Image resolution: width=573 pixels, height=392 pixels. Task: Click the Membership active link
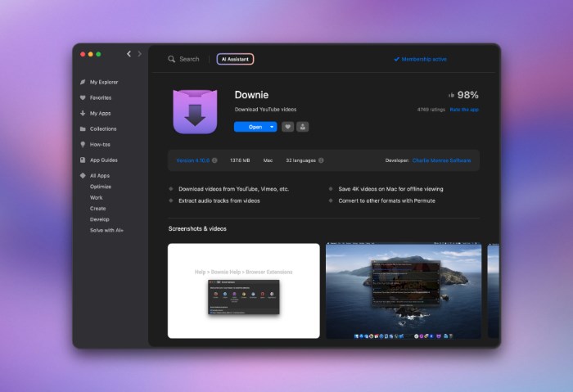coord(420,59)
